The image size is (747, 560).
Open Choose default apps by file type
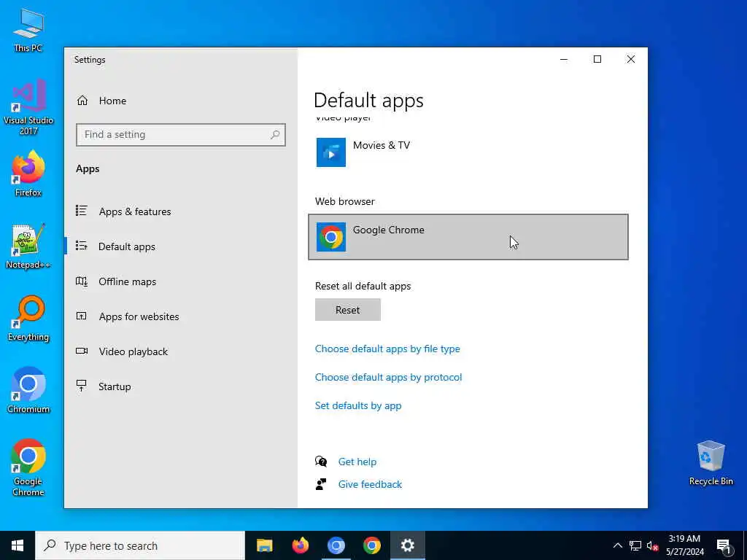pyautogui.click(x=387, y=349)
